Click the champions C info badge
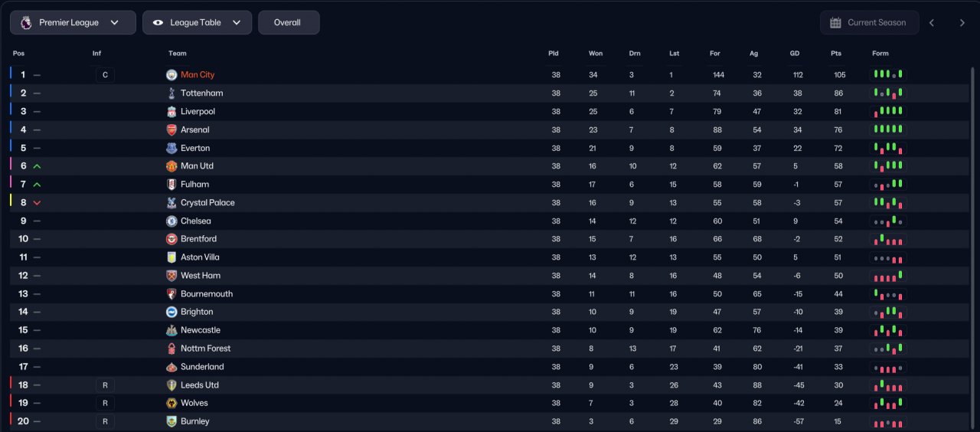This screenshot has width=980, height=432. coord(105,75)
